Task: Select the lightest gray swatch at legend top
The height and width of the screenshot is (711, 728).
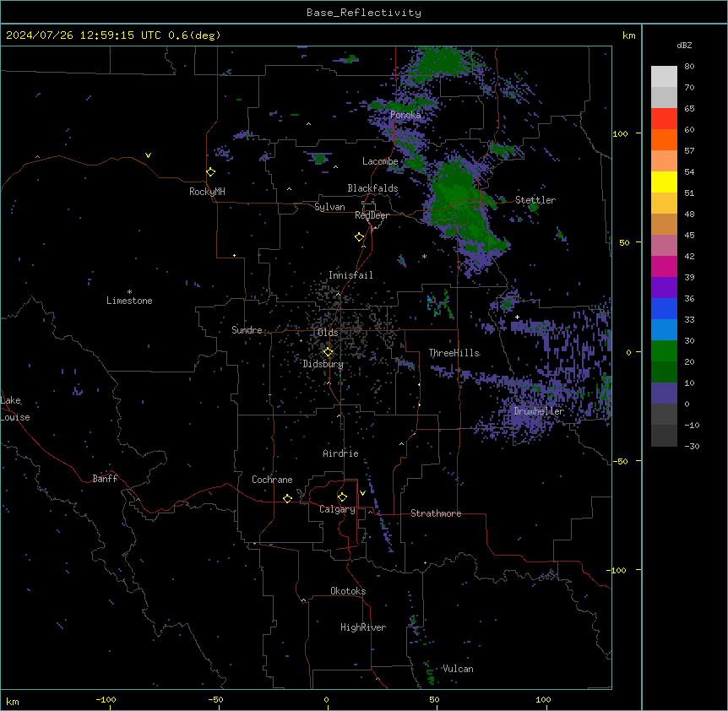Action: (x=664, y=77)
